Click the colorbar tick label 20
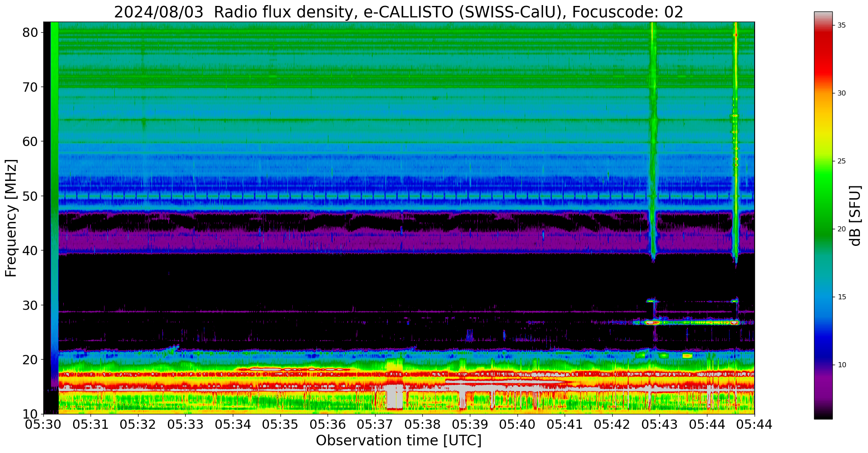Image resolution: width=868 pixels, height=453 pixels. pos(842,229)
